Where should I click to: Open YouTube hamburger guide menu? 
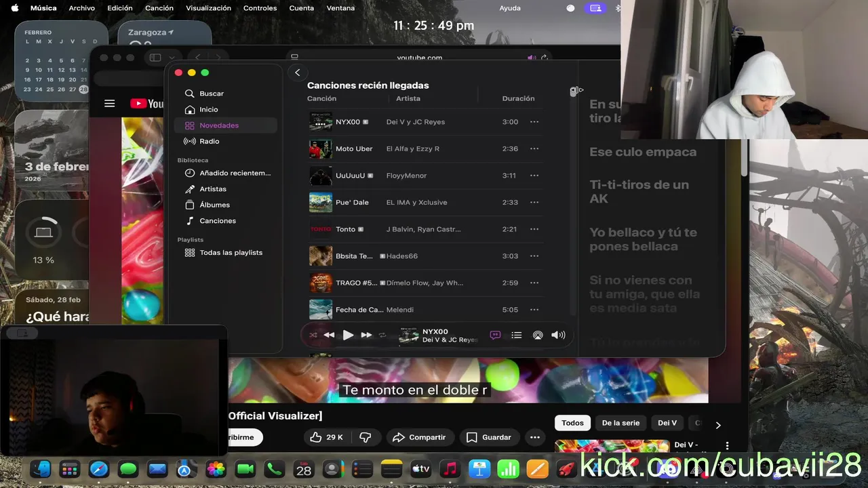coord(109,104)
